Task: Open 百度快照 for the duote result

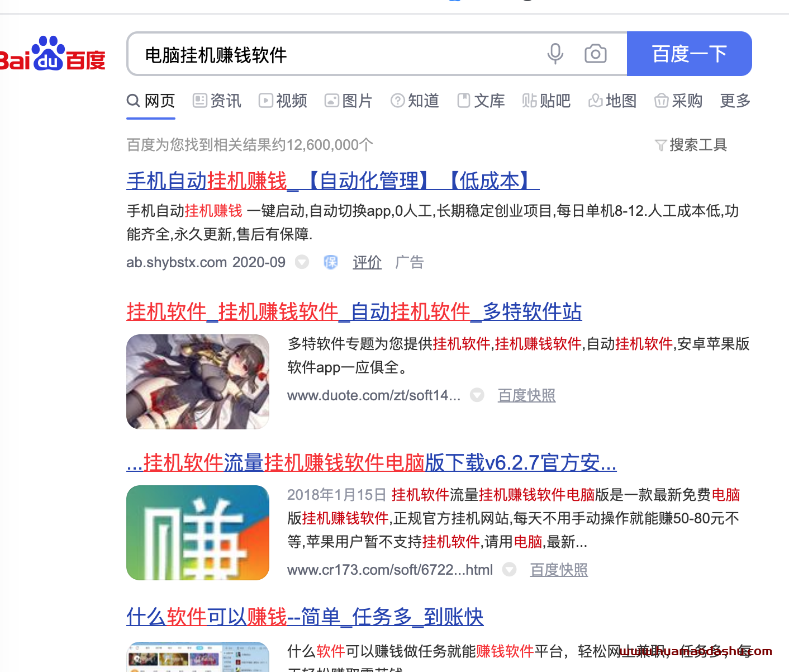Action: [526, 395]
